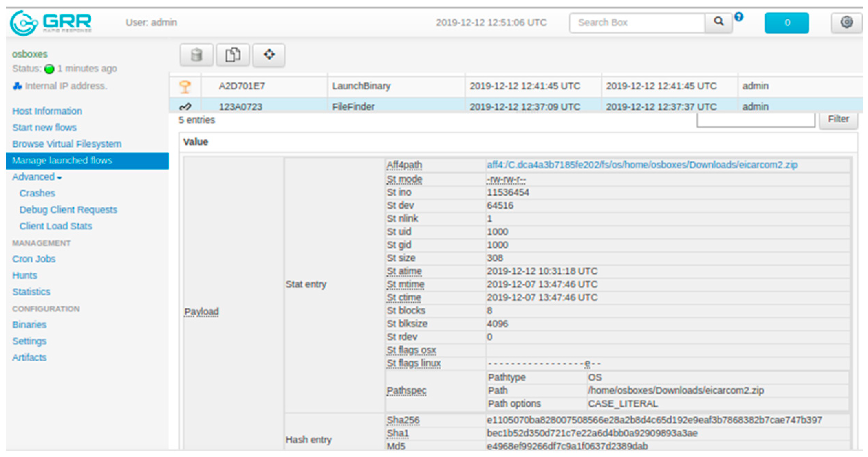Click the Sha256 hash value
Screen dimensions: 868x457
click(x=654, y=421)
